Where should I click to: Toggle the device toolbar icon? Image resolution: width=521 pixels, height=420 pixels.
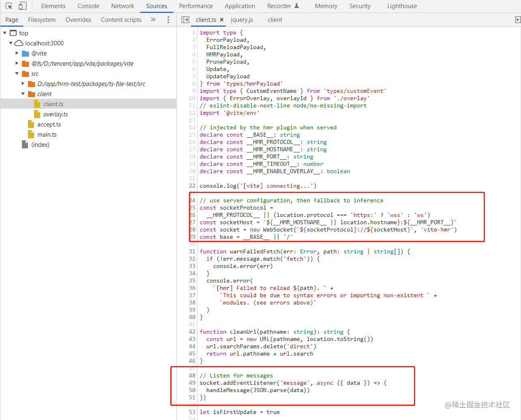coord(23,6)
